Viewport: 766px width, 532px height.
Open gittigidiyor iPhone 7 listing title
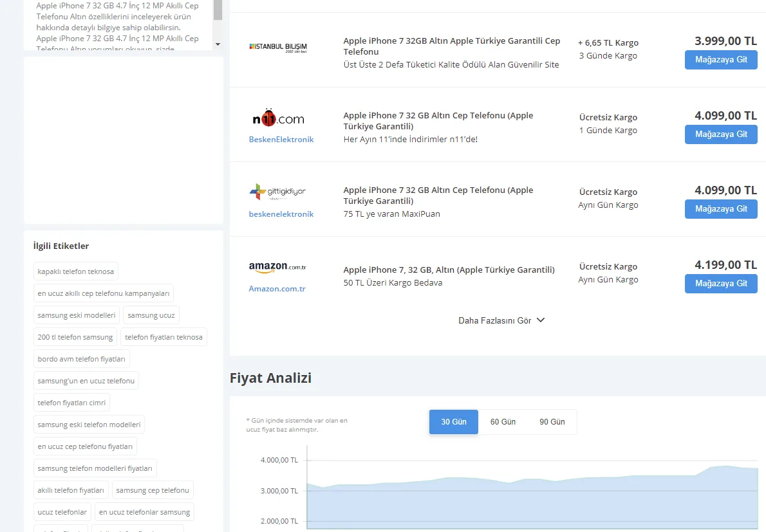438,196
